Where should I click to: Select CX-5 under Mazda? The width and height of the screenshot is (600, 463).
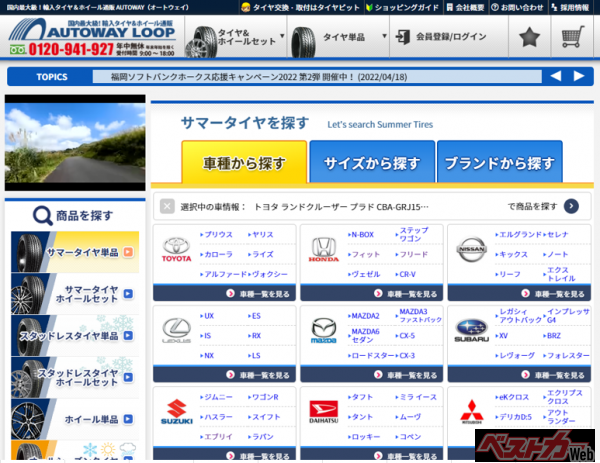pos(405,336)
